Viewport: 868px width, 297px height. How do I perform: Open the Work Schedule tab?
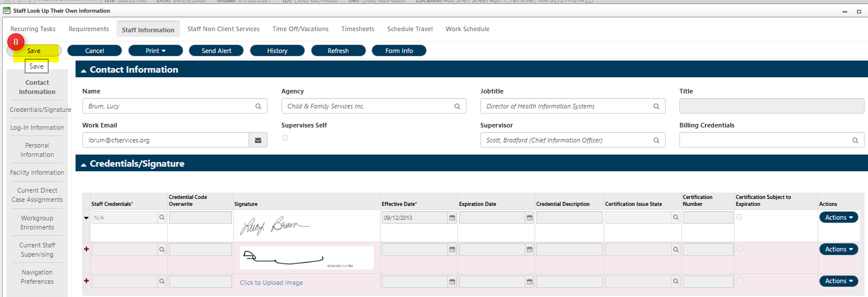click(468, 29)
